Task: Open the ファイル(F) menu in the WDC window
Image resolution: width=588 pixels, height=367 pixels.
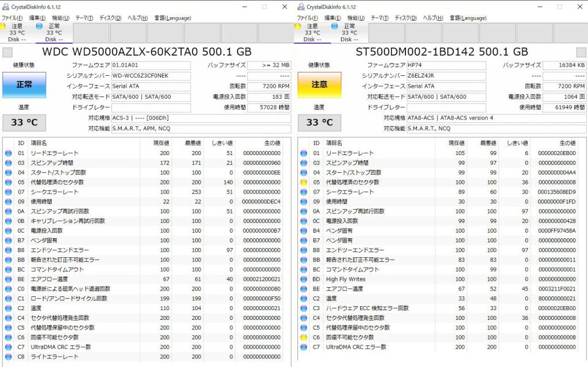Action: 12,18
